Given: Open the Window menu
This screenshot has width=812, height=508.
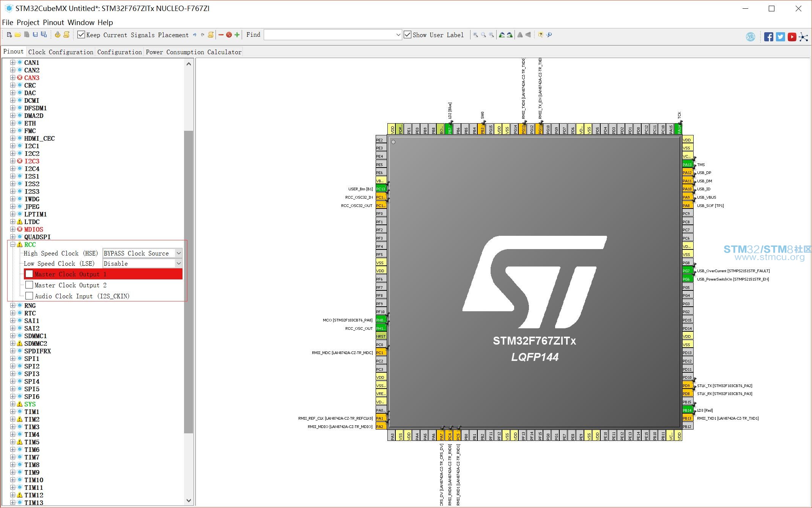Looking at the screenshot, I should point(81,22).
